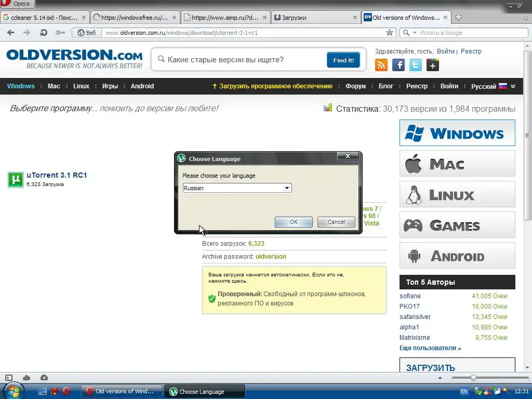Viewport: 532px width, 399px height.
Task: Select the Windows nav menu item
Action: pos(21,86)
